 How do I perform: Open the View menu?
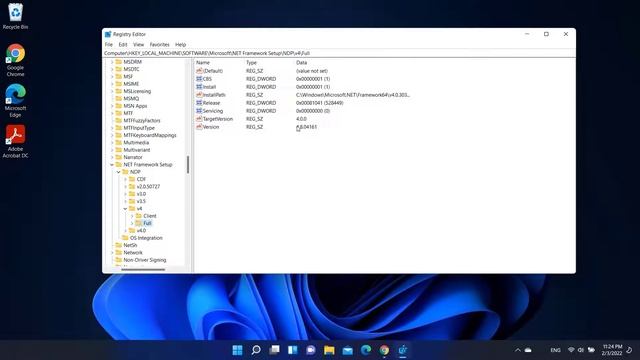138,44
